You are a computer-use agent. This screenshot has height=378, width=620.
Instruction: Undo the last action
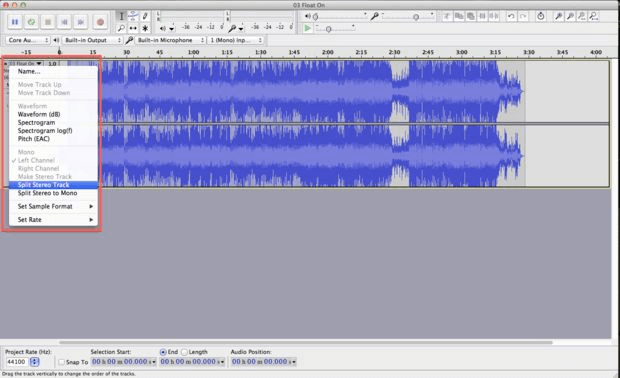[511, 16]
